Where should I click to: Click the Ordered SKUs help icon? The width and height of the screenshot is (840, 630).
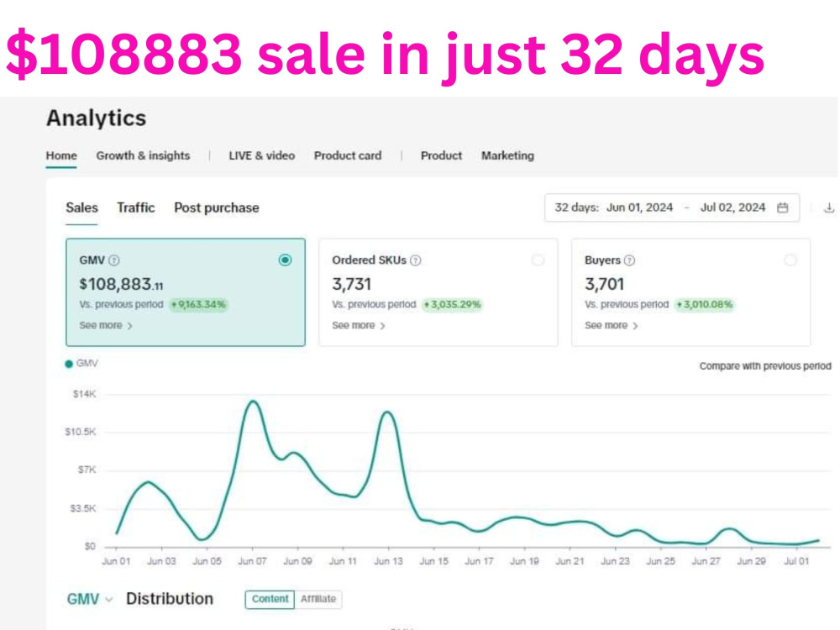tap(416, 260)
